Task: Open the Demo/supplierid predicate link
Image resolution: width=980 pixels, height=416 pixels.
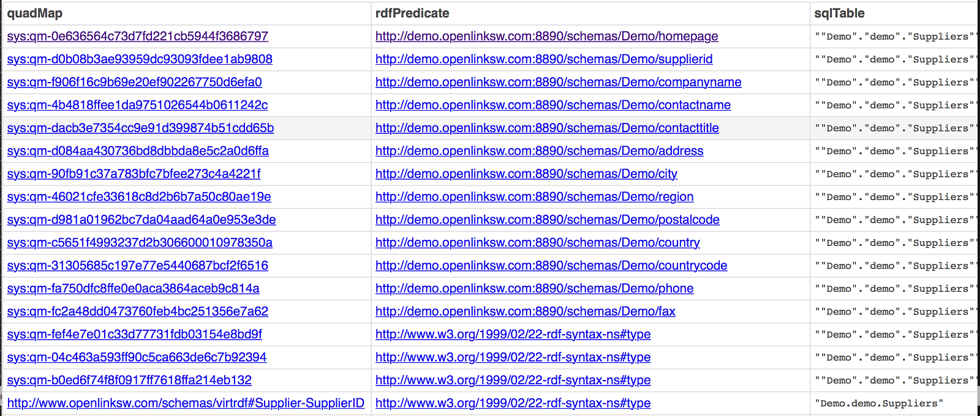Action: [x=544, y=59]
